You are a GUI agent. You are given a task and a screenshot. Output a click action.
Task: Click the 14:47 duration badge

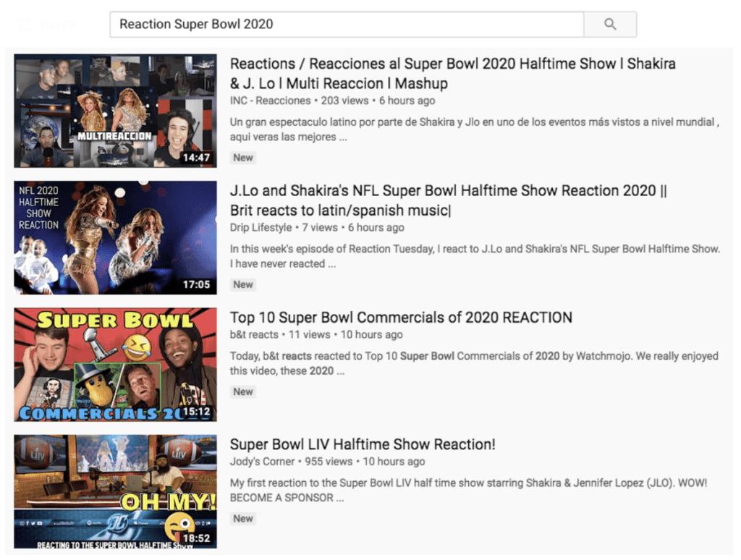click(197, 158)
